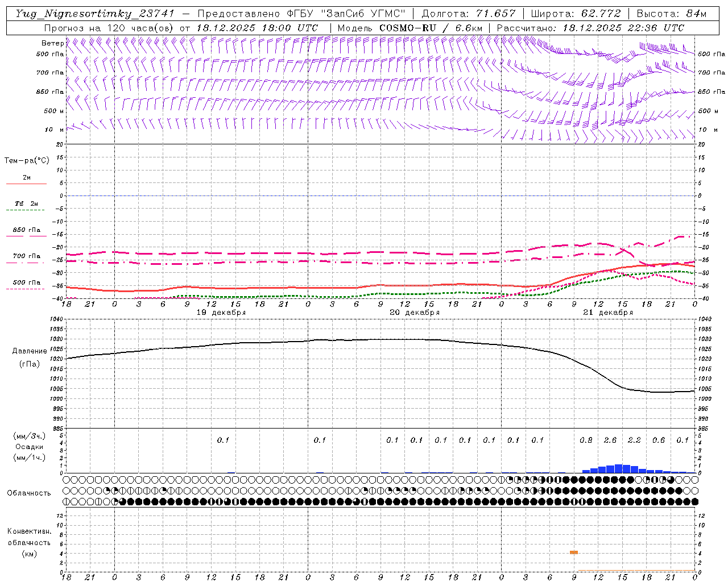Click the (км) convective height unit label
Screen dimensions: 728x582
click(29, 554)
